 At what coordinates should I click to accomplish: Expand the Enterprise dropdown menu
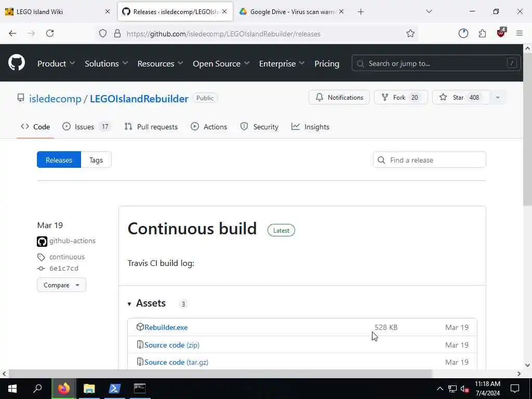[282, 63]
